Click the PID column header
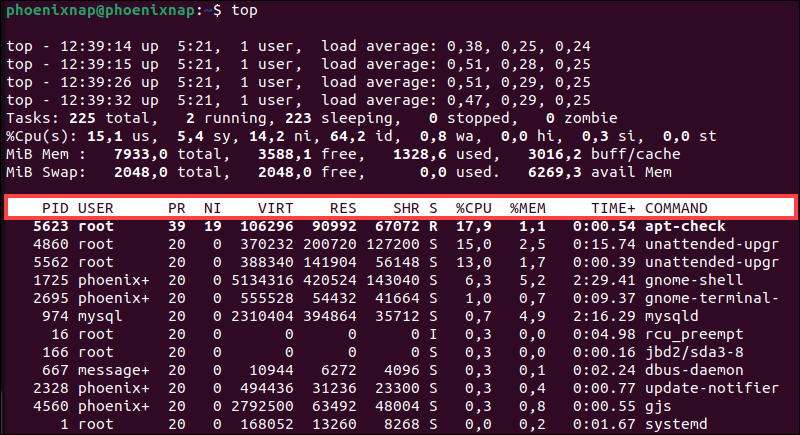 [55, 208]
